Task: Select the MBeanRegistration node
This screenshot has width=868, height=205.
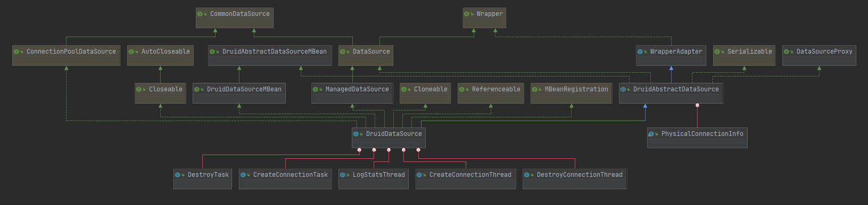Action: (x=572, y=93)
